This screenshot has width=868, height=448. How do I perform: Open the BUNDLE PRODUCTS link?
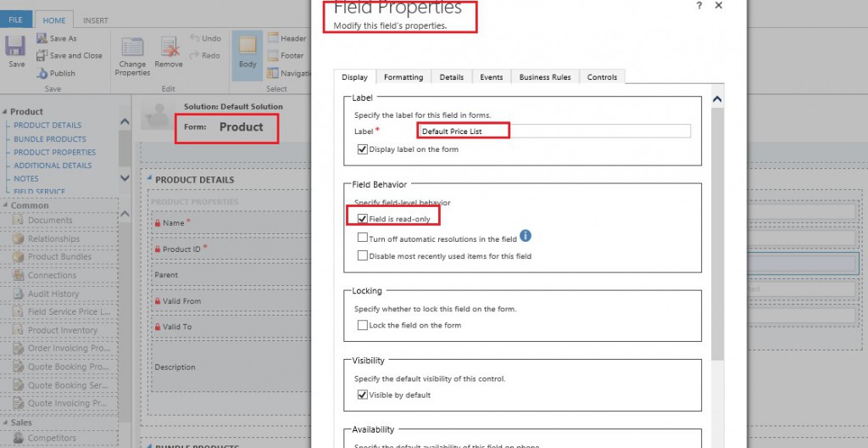coord(49,139)
